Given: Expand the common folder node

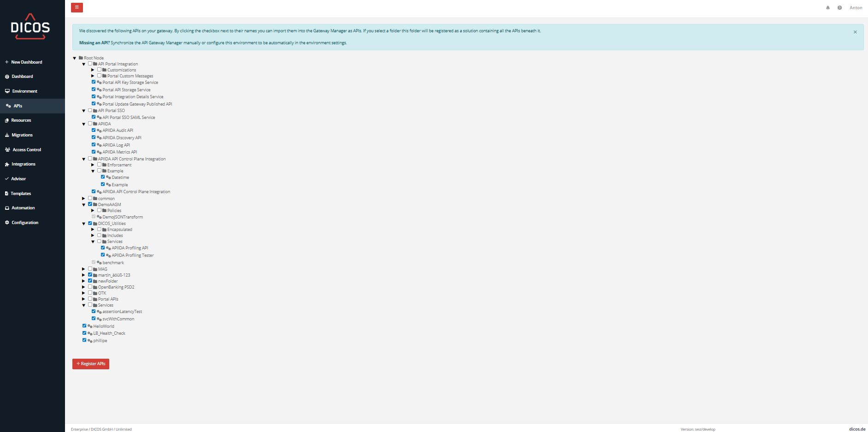Looking at the screenshot, I should 83,199.
